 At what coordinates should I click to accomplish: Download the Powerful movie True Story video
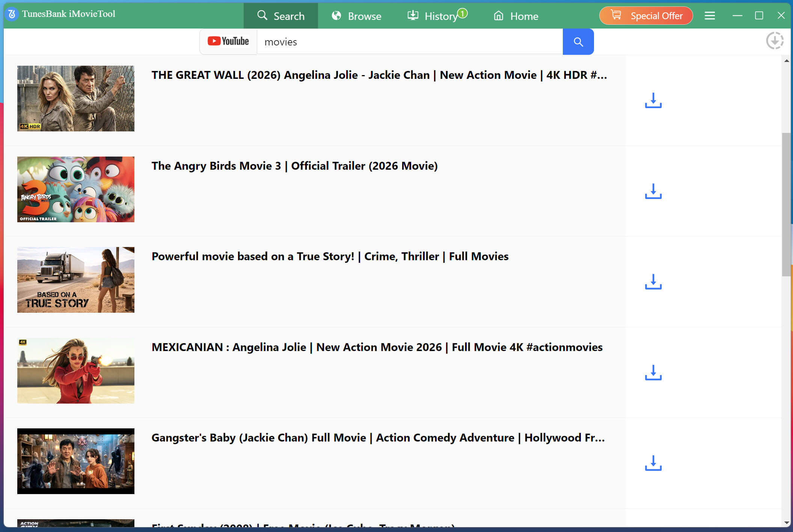(653, 282)
